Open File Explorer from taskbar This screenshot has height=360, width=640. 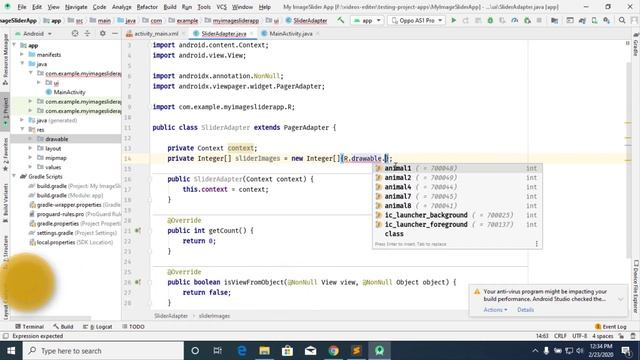tap(264, 351)
